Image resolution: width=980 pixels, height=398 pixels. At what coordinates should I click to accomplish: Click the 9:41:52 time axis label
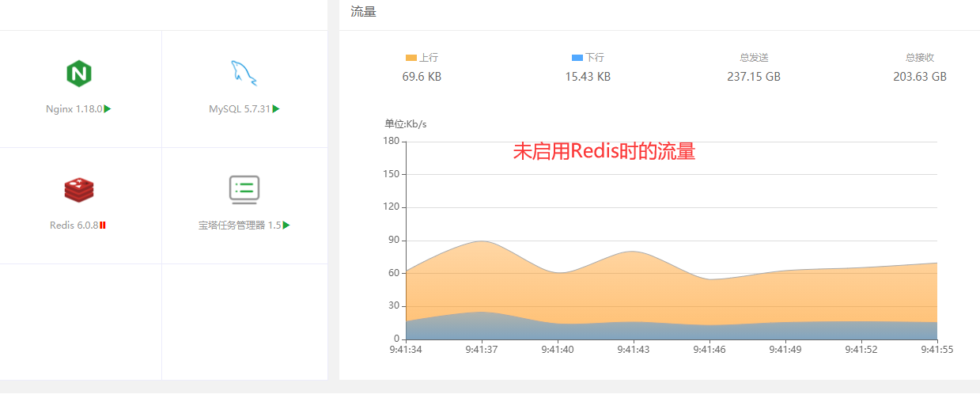pyautogui.click(x=861, y=350)
